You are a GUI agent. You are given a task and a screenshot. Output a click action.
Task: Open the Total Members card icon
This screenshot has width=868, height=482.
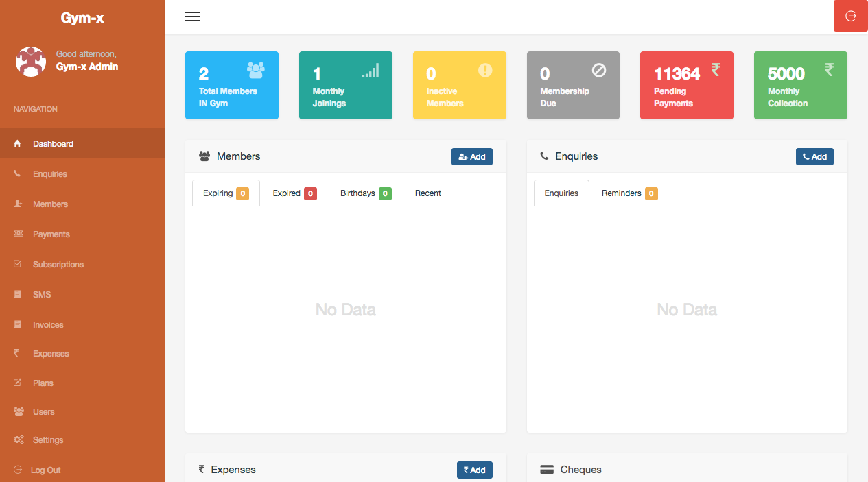click(255, 69)
